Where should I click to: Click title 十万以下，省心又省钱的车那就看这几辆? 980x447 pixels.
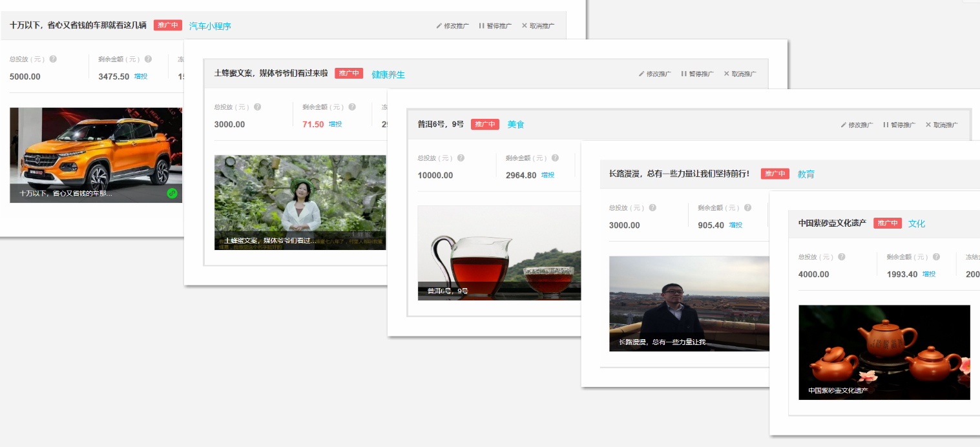[x=78, y=25]
